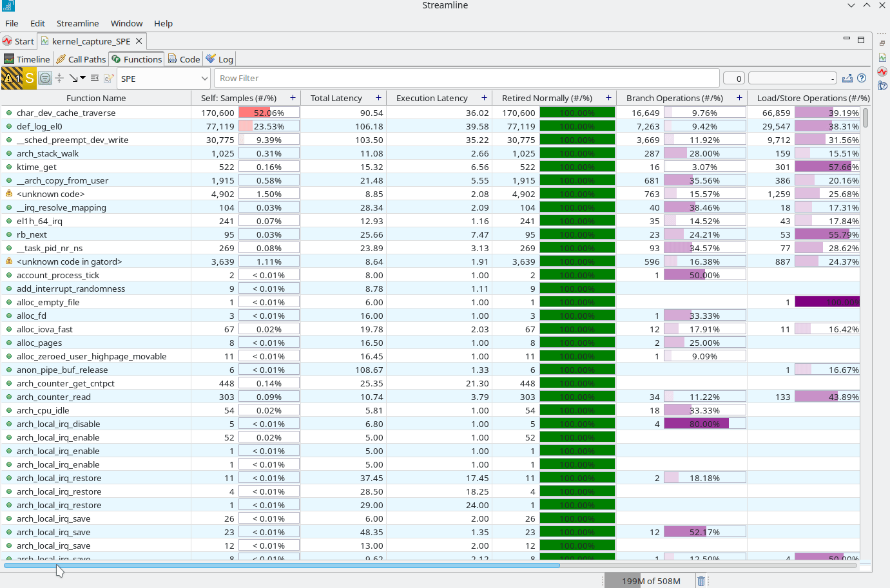Open the SPE source dropdown

(163, 78)
